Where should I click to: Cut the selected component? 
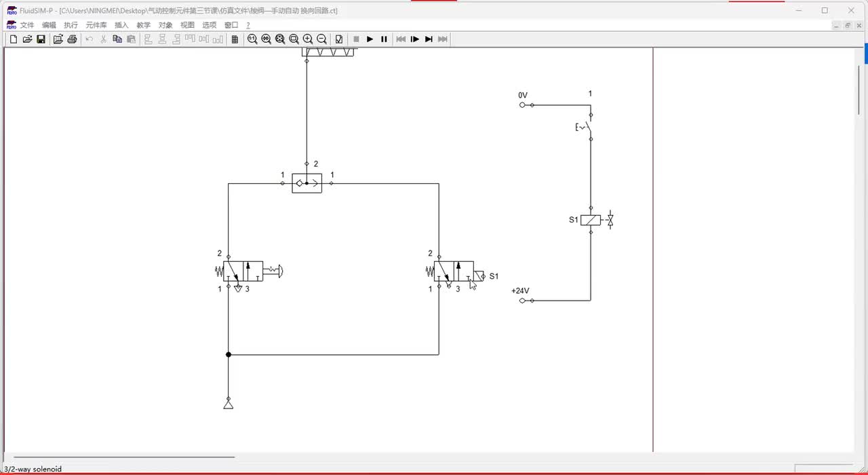(104, 39)
